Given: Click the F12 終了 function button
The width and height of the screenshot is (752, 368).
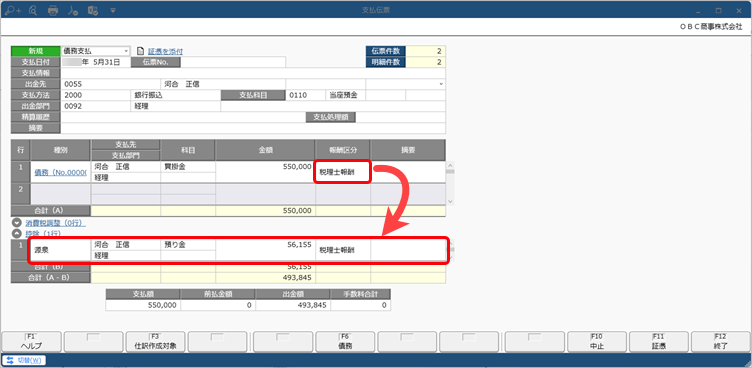Looking at the screenshot, I should 721,342.
